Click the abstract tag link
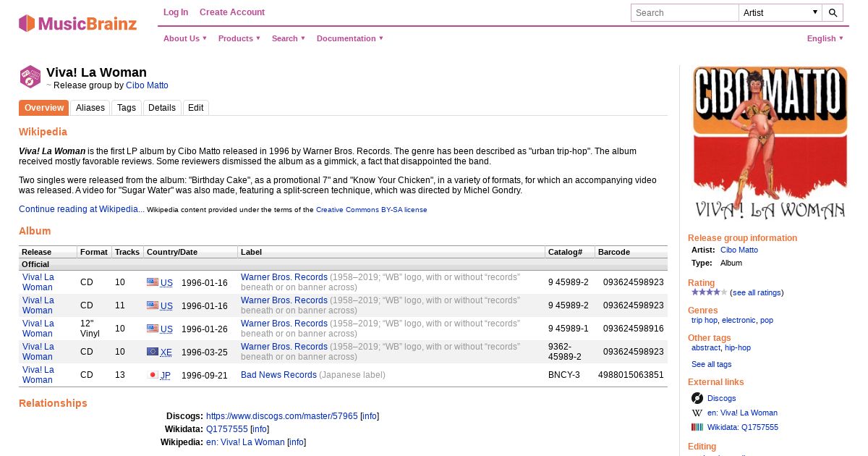Image resolution: width=868 pixels, height=456 pixels. coord(706,347)
